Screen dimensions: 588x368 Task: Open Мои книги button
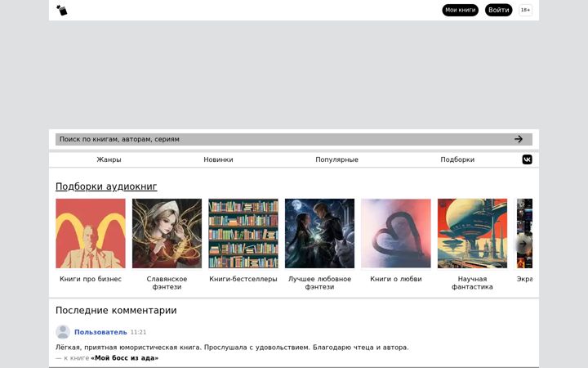coord(460,10)
